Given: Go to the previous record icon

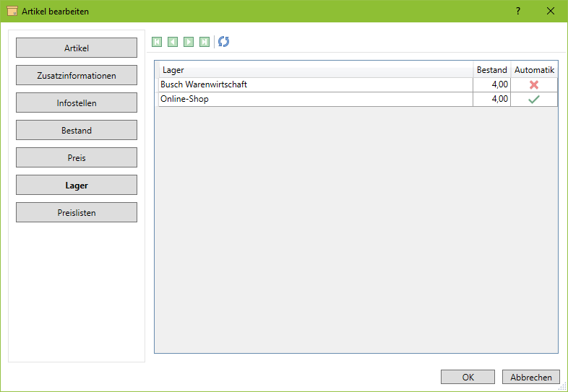Looking at the screenshot, I should 173,42.
